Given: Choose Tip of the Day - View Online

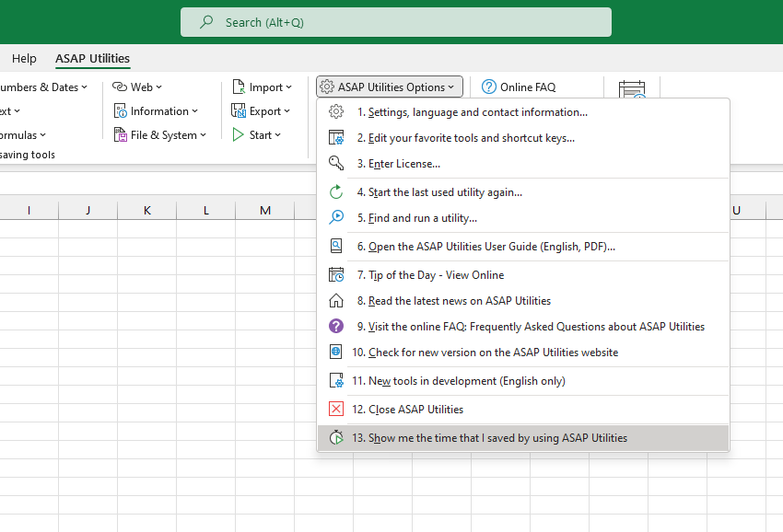Looking at the screenshot, I should (x=523, y=274).
